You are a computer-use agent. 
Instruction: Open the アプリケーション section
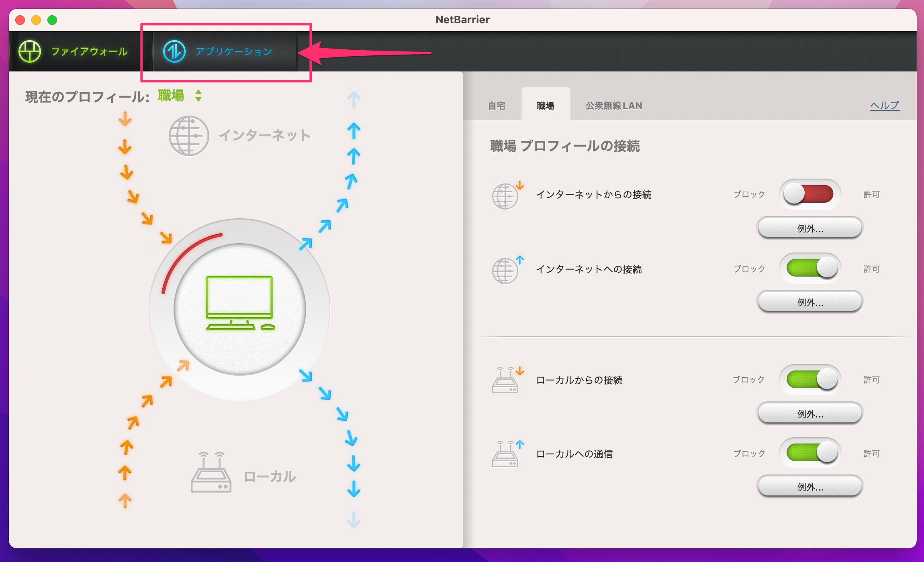[x=225, y=51]
